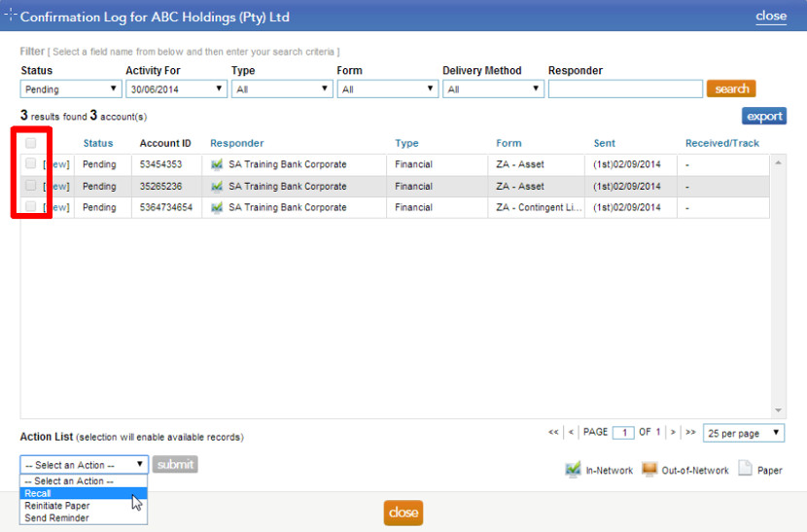
Task: Click the In-Network icon for account 35265236
Action: pyautogui.click(x=217, y=186)
